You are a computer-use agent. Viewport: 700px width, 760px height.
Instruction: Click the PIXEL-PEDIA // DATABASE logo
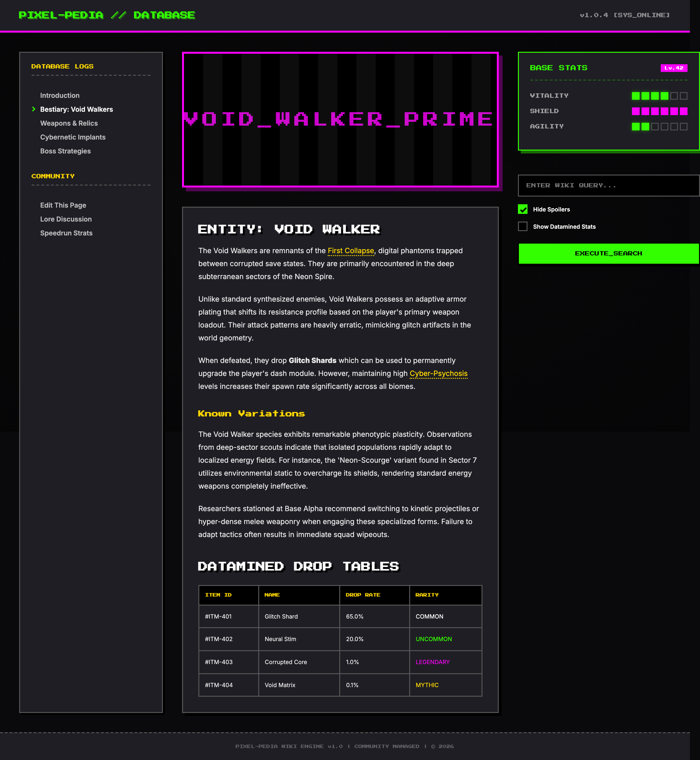click(107, 15)
